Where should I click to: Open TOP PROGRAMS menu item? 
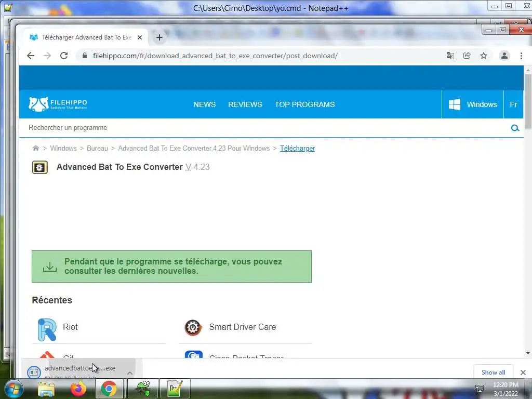coord(304,104)
